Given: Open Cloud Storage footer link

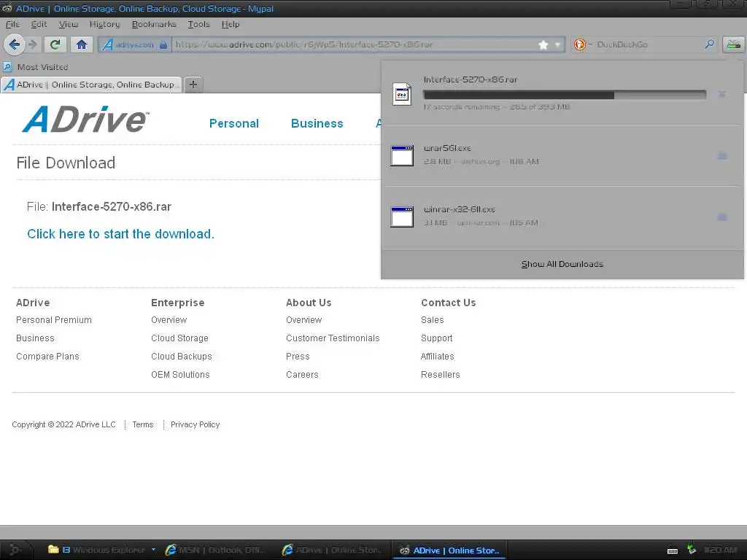Looking at the screenshot, I should coord(179,338).
